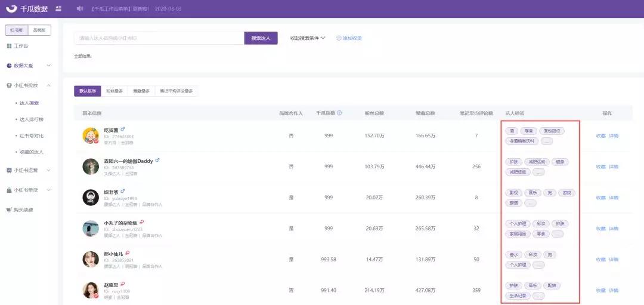Collapse the 小红书投放 sidebar section
Viewport: 644px width, 305px height.
pyautogui.click(x=48, y=85)
